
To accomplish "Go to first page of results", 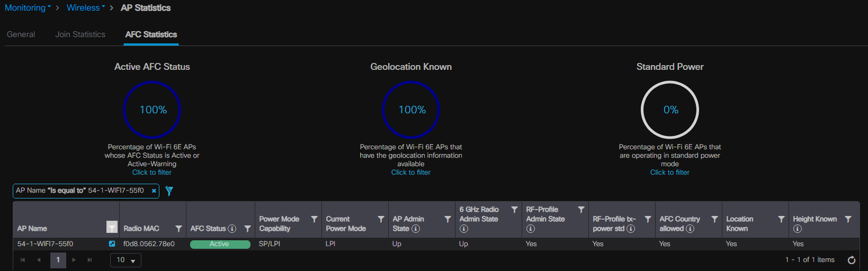I will pyautogui.click(x=23, y=260).
